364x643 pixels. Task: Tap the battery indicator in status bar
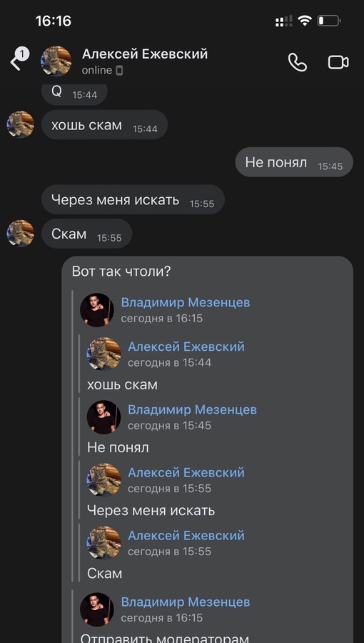click(x=329, y=21)
